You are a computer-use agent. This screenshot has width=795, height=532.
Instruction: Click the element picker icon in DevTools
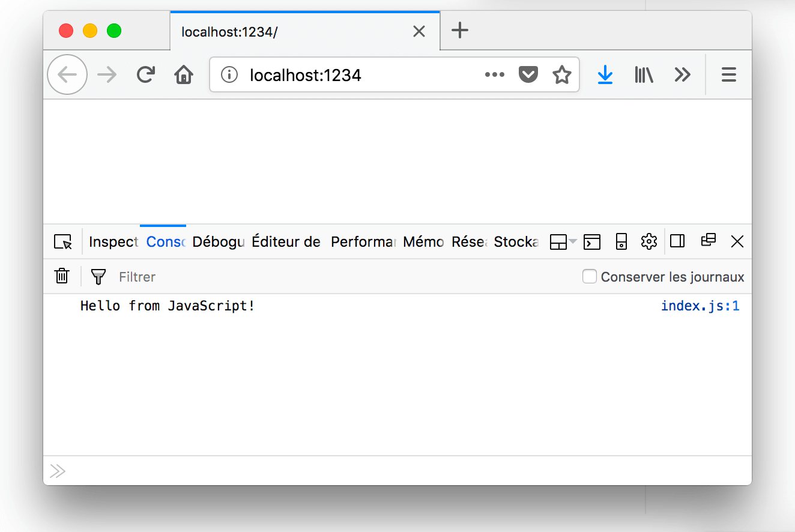pyautogui.click(x=62, y=242)
